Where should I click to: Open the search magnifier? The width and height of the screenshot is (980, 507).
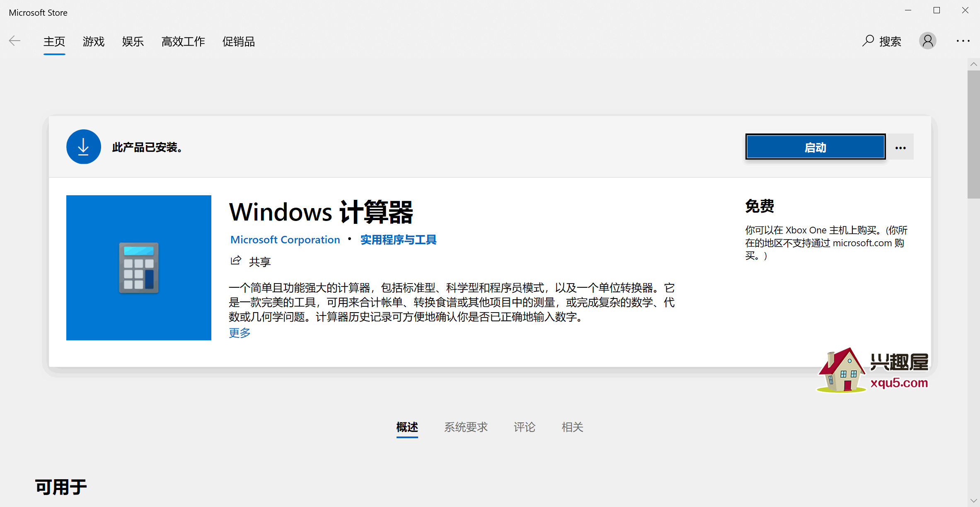click(868, 41)
